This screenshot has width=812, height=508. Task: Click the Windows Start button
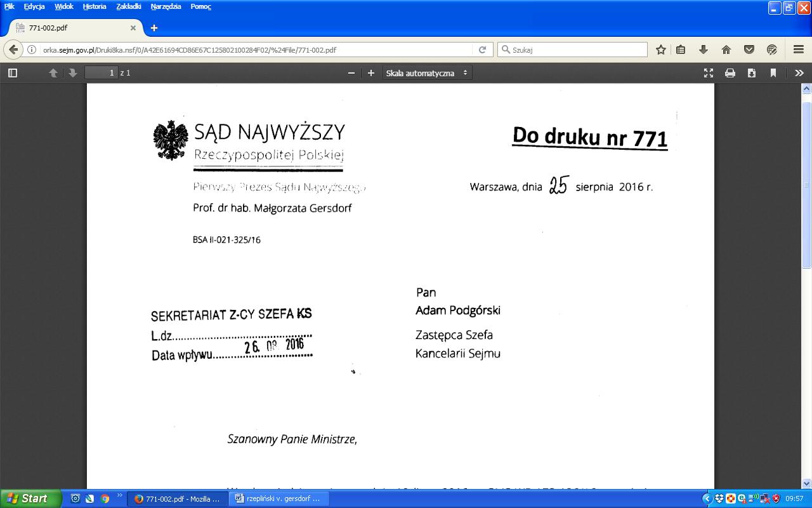coord(29,498)
